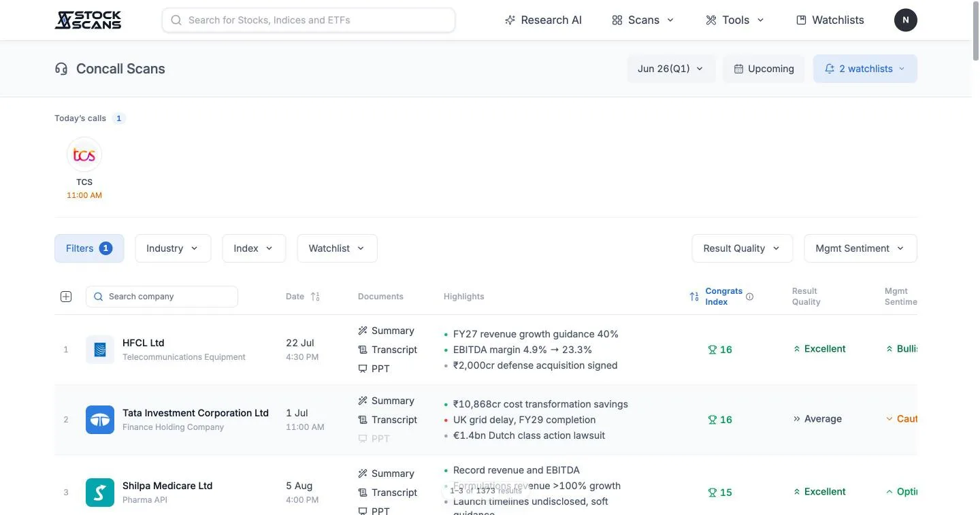Open Shilpa Medicare Summary document
This screenshot has width=980, height=515.
(x=386, y=474)
